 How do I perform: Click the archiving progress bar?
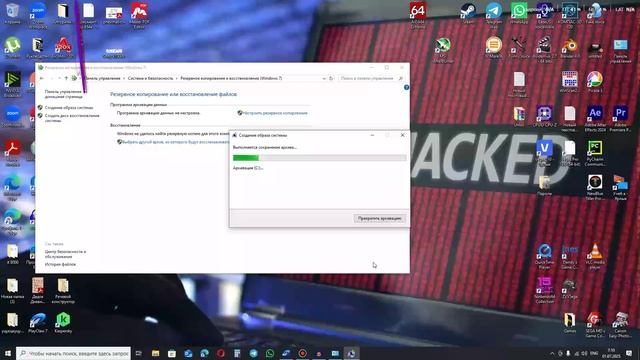coord(319,158)
